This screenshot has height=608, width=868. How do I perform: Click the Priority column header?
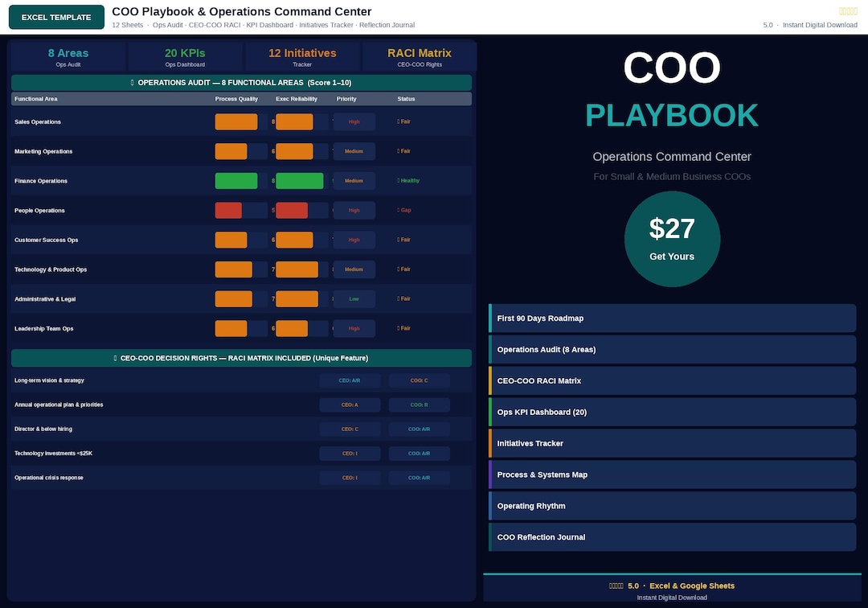[x=346, y=99]
